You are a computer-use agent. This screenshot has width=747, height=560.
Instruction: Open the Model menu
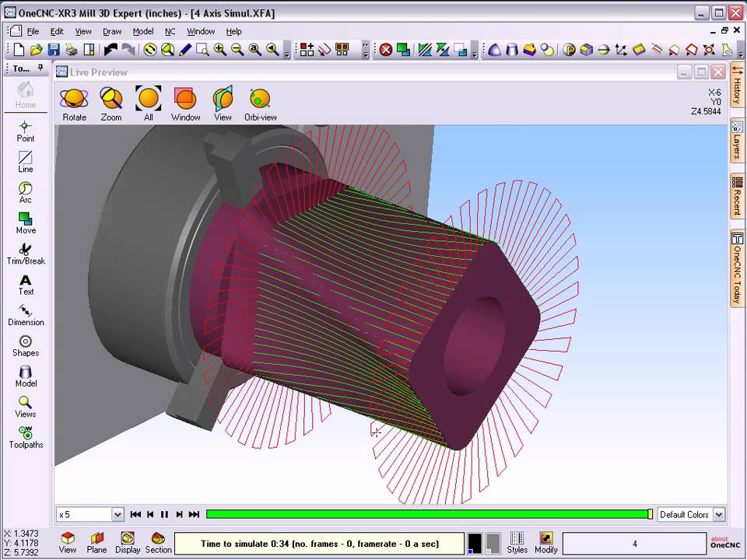(143, 31)
